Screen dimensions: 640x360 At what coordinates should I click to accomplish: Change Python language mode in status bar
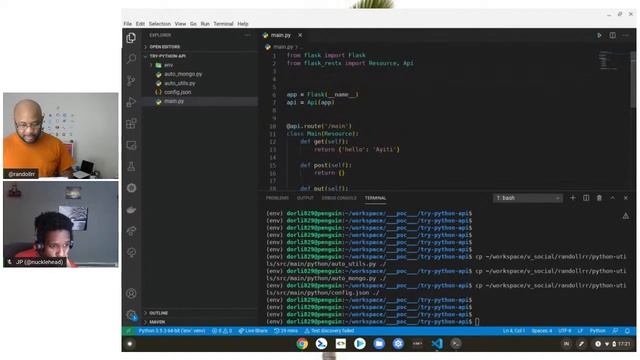(x=597, y=331)
